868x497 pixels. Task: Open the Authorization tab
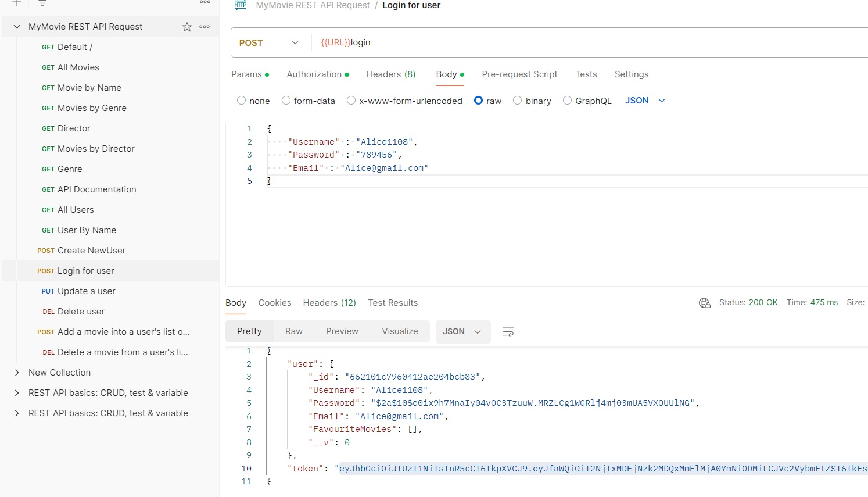318,74
